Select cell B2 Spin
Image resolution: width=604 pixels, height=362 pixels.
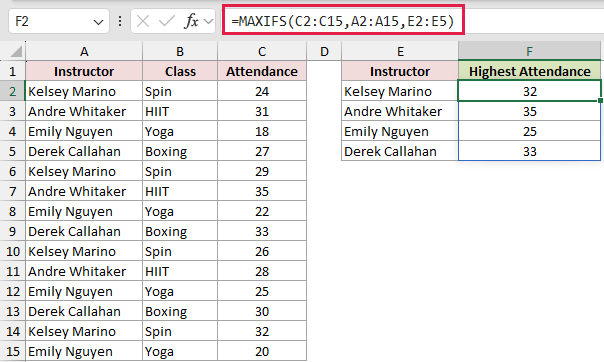(x=180, y=91)
